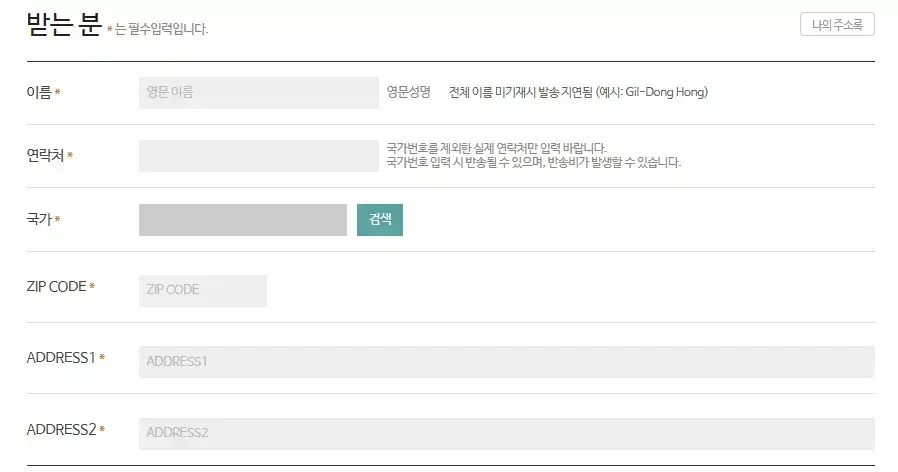Click the 반송비가 발생할 수 있습니다 warning line
The width and height of the screenshot is (898, 472).
click(533, 162)
